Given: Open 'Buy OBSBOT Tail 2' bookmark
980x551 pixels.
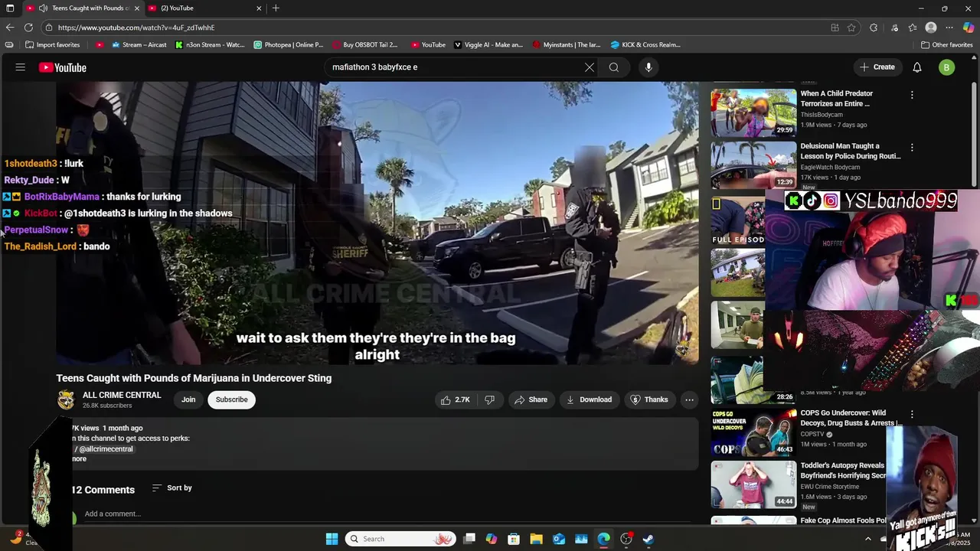Looking at the screenshot, I should (x=364, y=45).
